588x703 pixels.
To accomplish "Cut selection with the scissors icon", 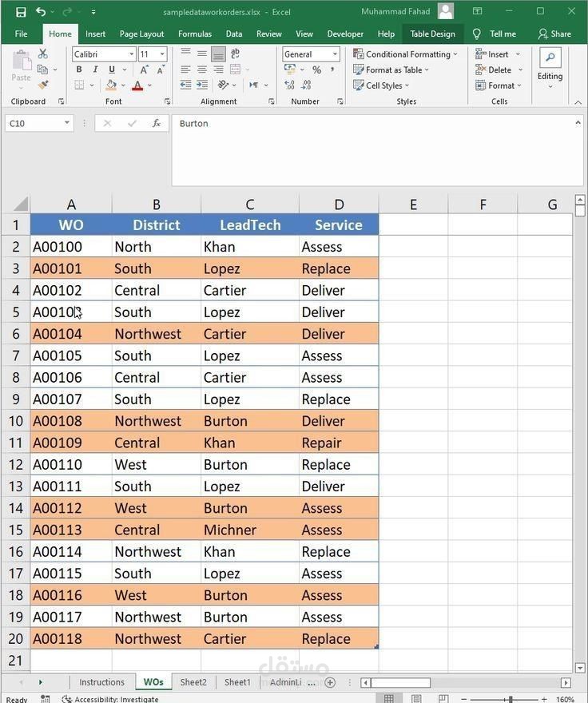I will 42,54.
